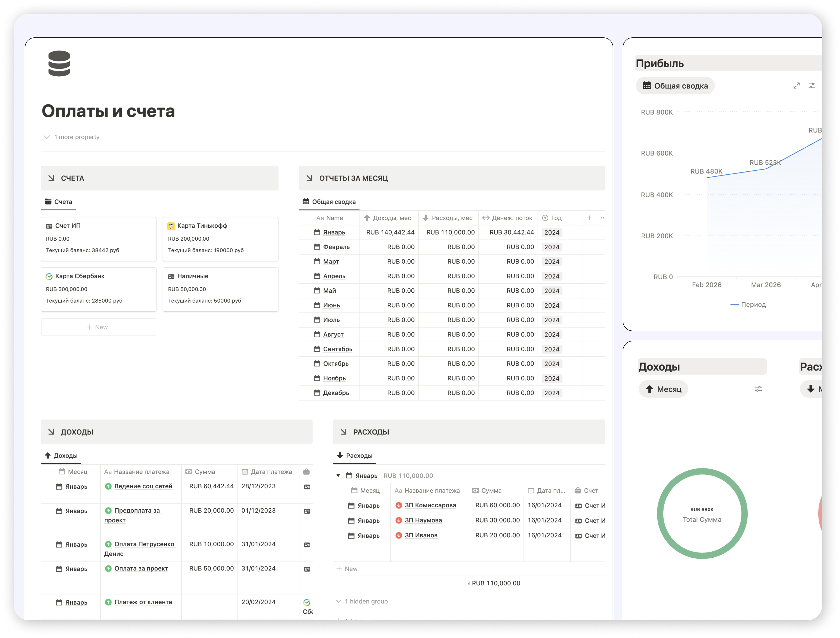Click the filter icon in the Доходы widget
This screenshot has width=840, height=638.
758,389
